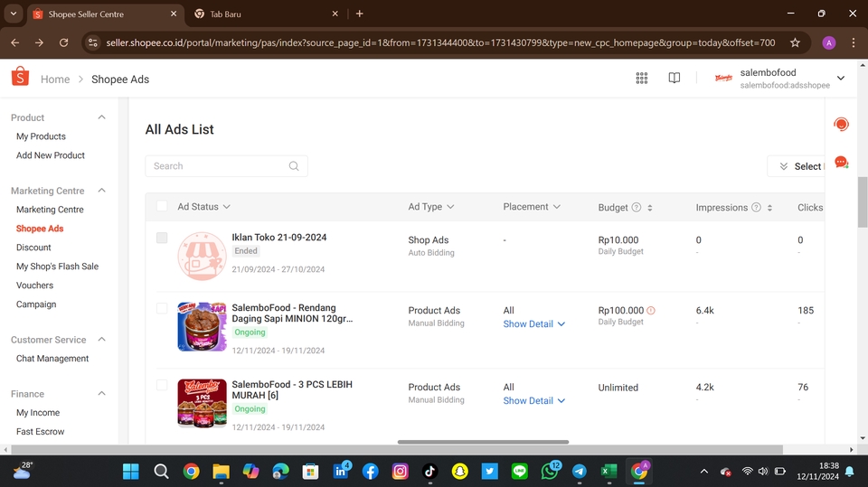Sort by Impressions column arrows
The height and width of the screenshot is (487, 868).
coord(769,208)
